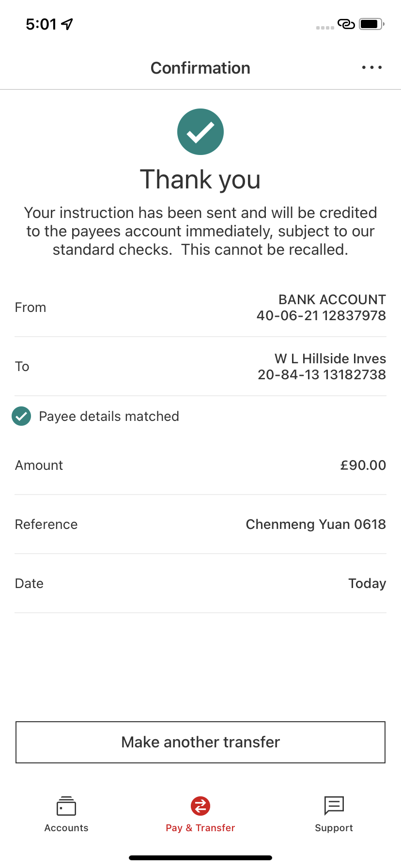The width and height of the screenshot is (401, 868).
Task: Switch to the Support tab label
Action: tap(334, 828)
